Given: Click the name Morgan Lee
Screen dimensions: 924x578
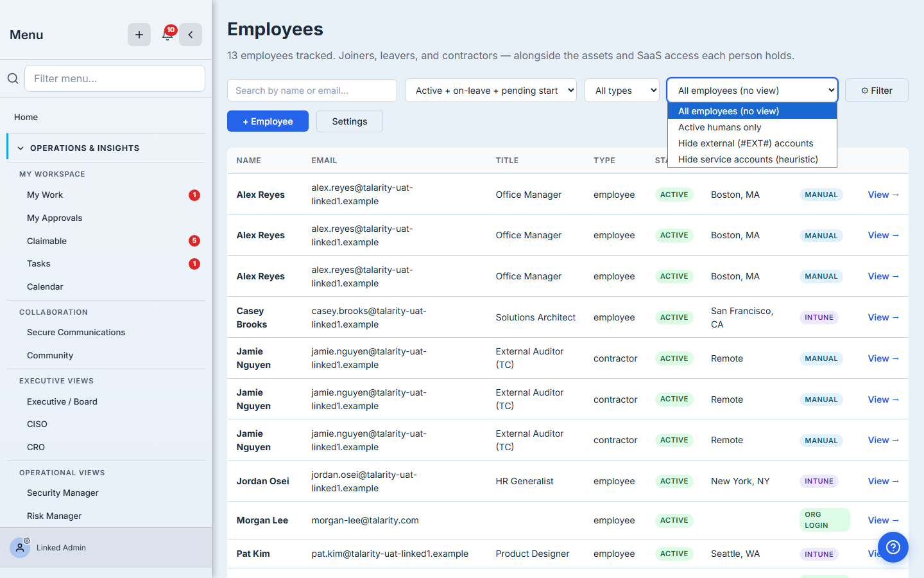Looking at the screenshot, I should point(262,520).
